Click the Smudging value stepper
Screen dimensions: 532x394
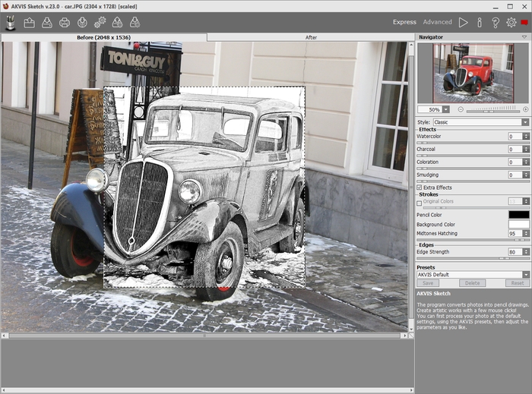coord(526,175)
